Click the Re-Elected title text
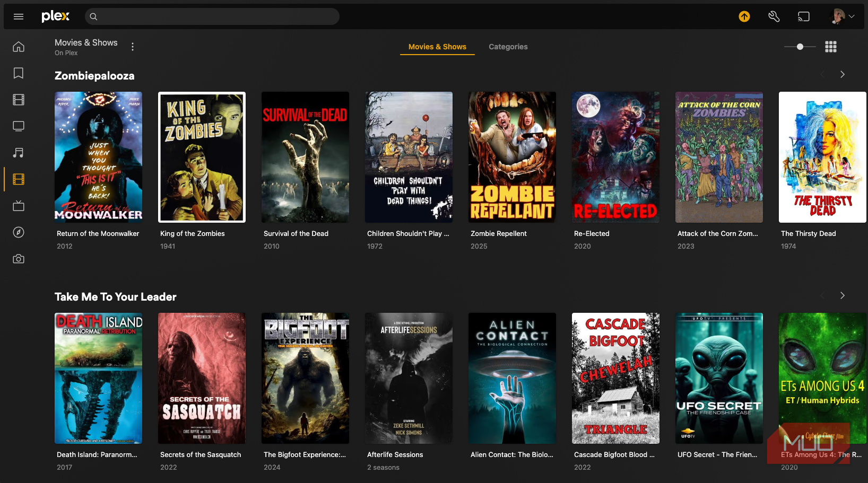This screenshot has height=483, width=868. [592, 233]
